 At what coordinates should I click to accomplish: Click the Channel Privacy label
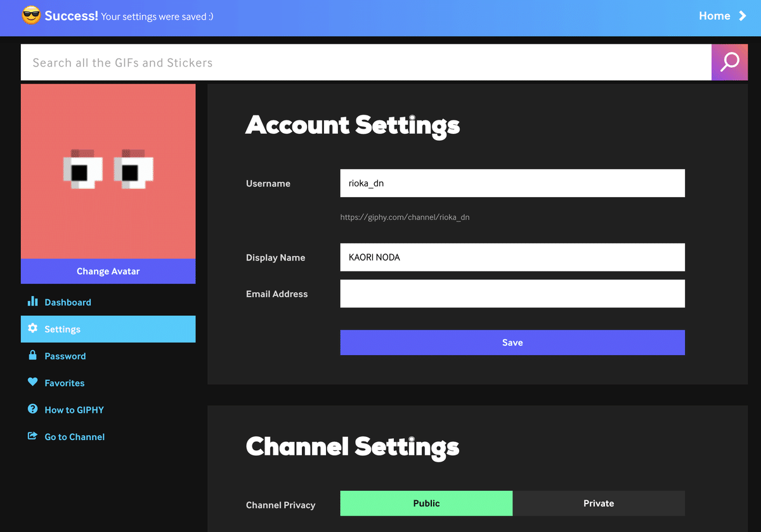(x=281, y=505)
